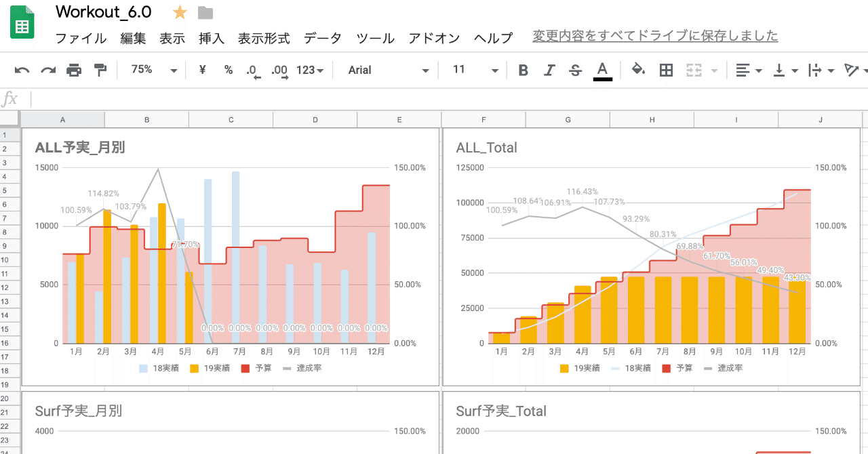
Task: Open the text color picker
Action: click(602, 70)
